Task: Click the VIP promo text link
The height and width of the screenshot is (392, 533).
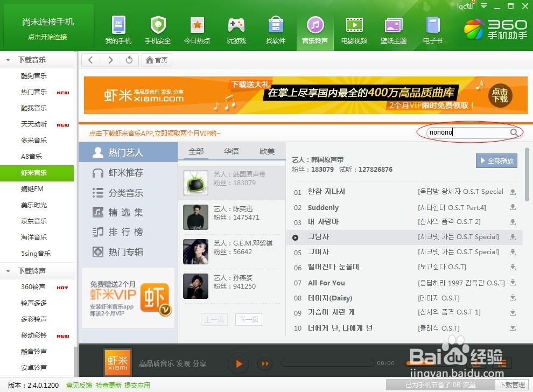Action: pyautogui.click(x=155, y=134)
